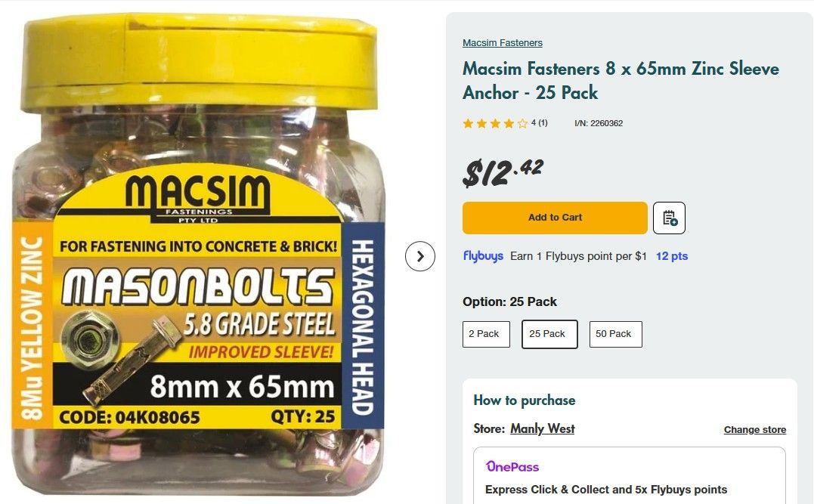Click the Change store link

tap(754, 429)
